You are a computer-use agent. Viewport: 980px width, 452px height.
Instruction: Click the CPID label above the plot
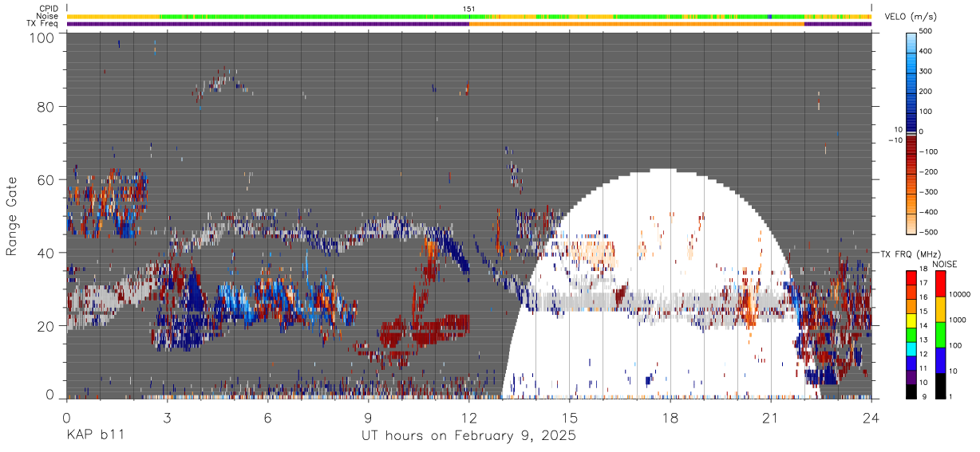(49, 9)
